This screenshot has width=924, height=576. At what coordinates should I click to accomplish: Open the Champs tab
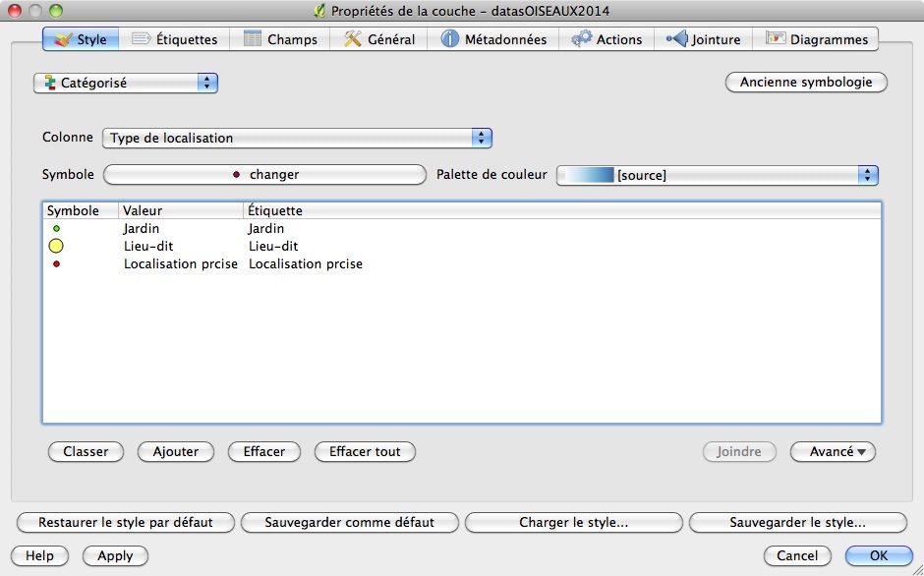(x=280, y=39)
